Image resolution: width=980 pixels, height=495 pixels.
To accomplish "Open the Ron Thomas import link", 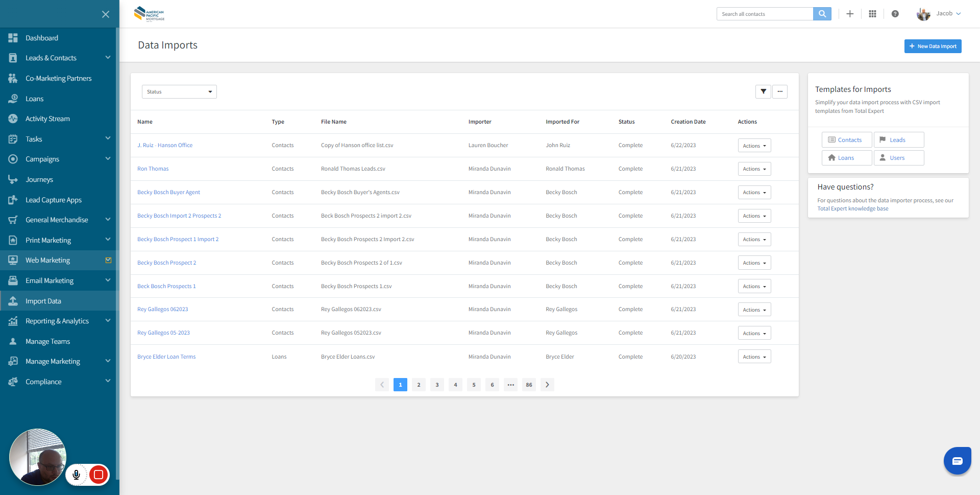I will (x=153, y=169).
